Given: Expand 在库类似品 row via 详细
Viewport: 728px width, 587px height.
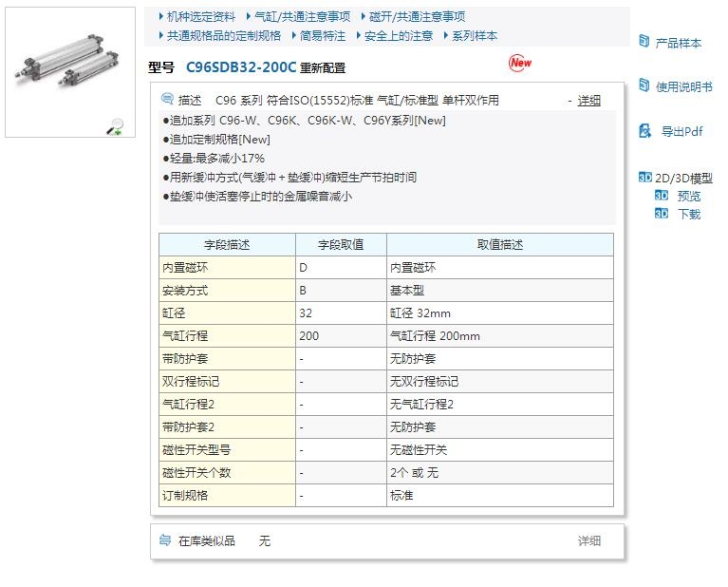Looking at the screenshot, I should [x=588, y=540].
